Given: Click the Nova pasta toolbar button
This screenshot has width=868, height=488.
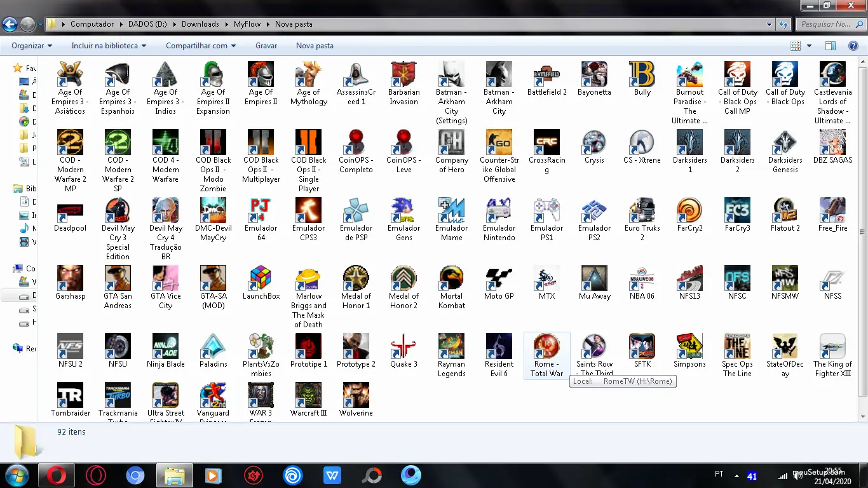Looking at the screenshot, I should click(315, 46).
